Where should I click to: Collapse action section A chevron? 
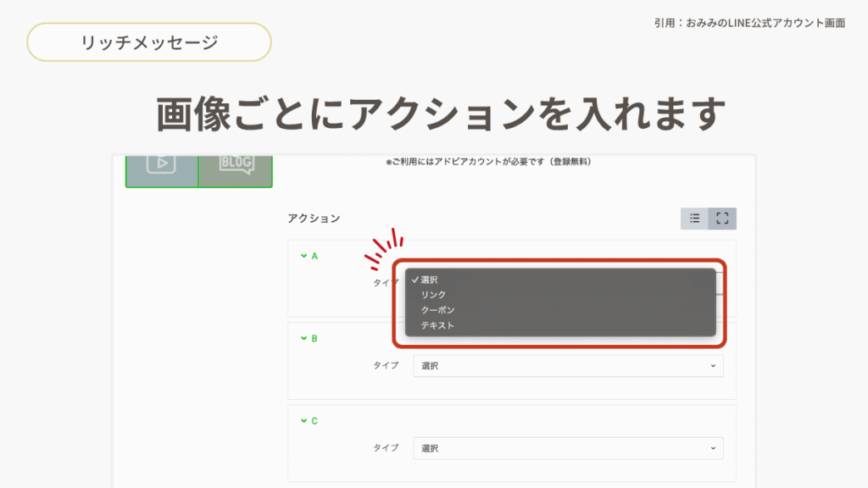pyautogui.click(x=303, y=255)
